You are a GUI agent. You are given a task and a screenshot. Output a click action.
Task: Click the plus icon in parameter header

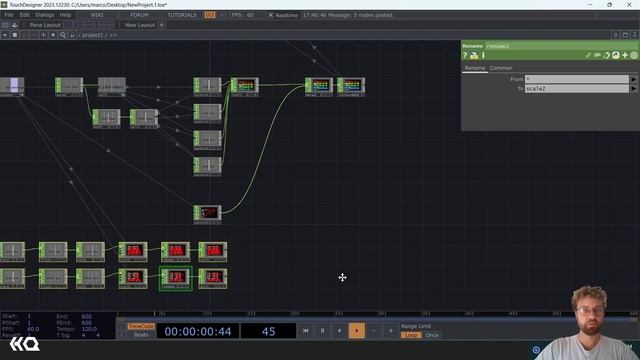(625, 55)
